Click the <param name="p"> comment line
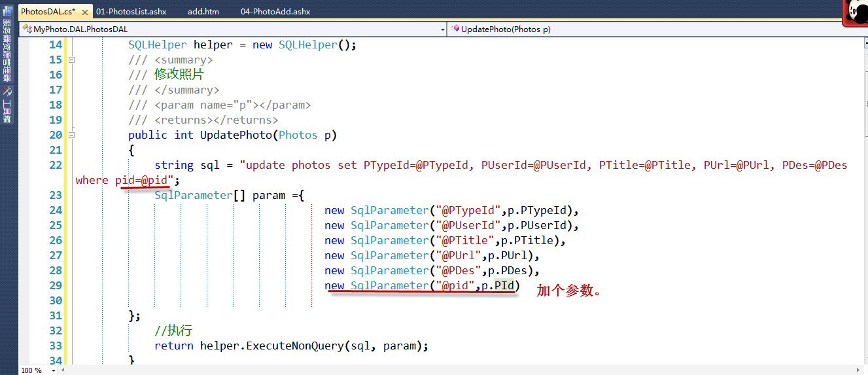 click(x=220, y=105)
